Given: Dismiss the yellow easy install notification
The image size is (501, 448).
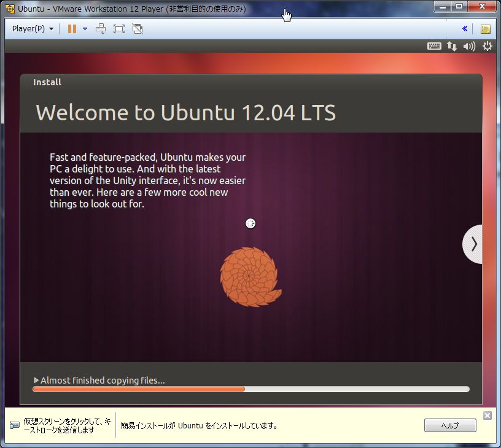Looking at the screenshot, I should pyautogui.click(x=487, y=415).
